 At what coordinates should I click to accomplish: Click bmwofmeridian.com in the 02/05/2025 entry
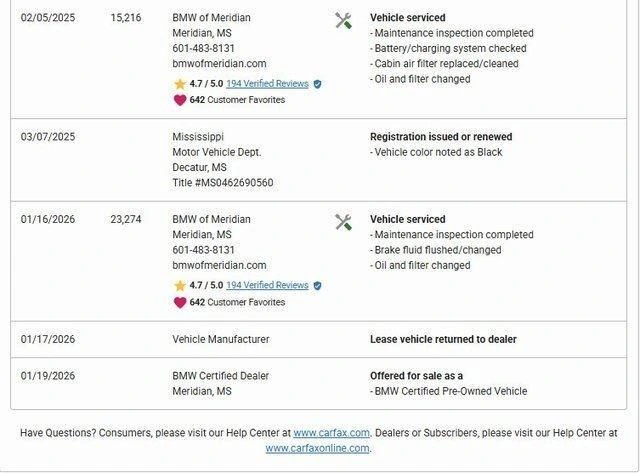(219, 63)
